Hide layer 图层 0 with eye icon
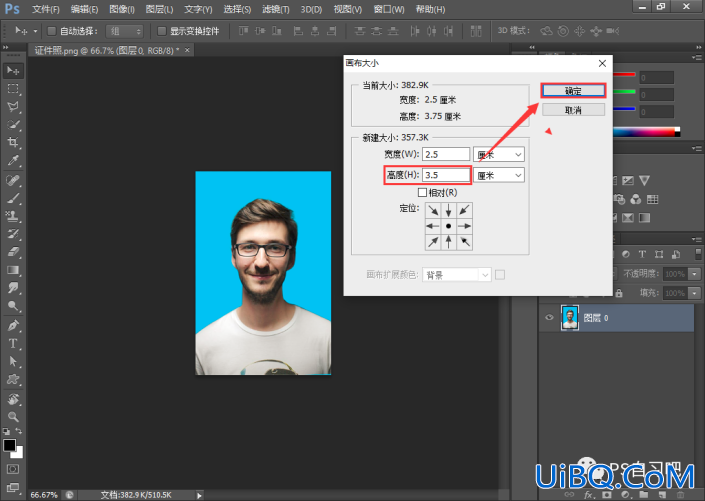This screenshot has height=501, width=705. (549, 318)
